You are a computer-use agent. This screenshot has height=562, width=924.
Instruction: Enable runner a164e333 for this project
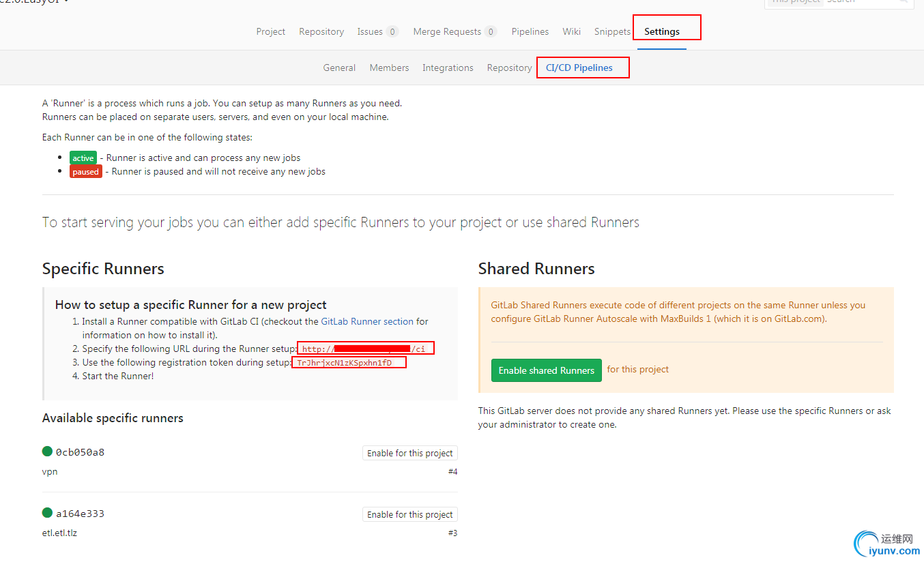pyautogui.click(x=409, y=514)
